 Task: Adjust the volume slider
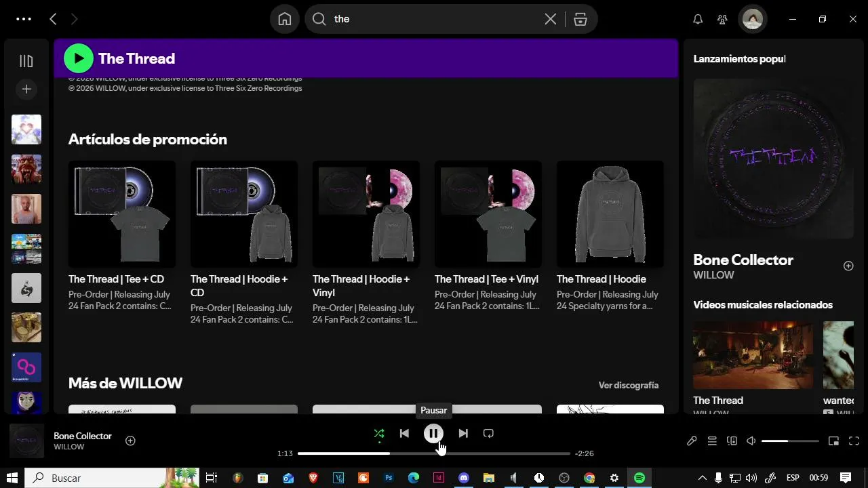[x=790, y=441]
